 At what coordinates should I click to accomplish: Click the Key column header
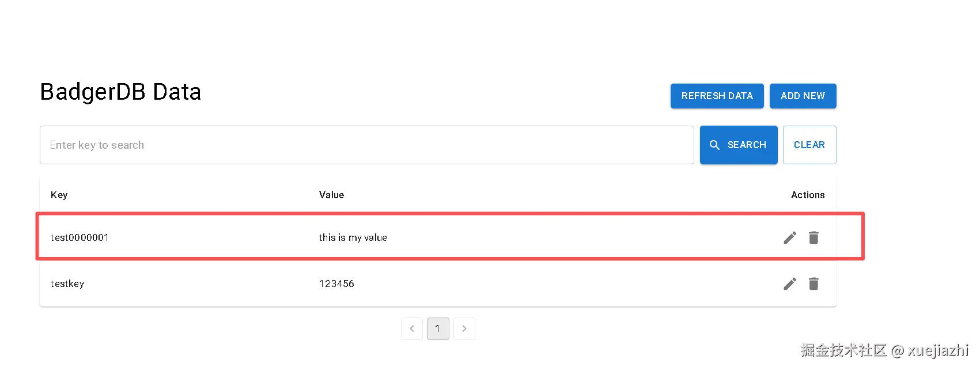click(59, 195)
